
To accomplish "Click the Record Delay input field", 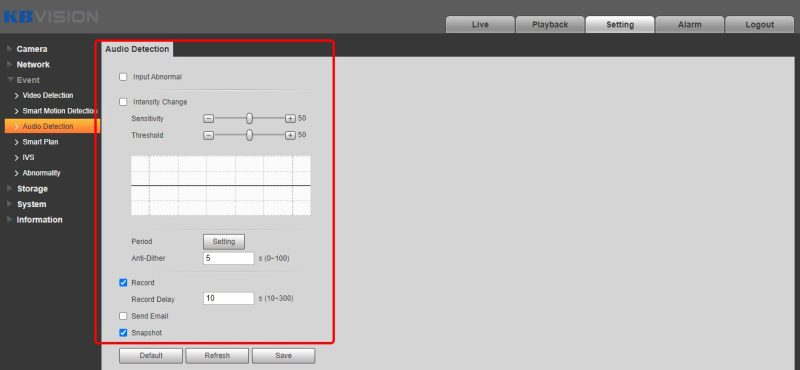I will pos(228,298).
